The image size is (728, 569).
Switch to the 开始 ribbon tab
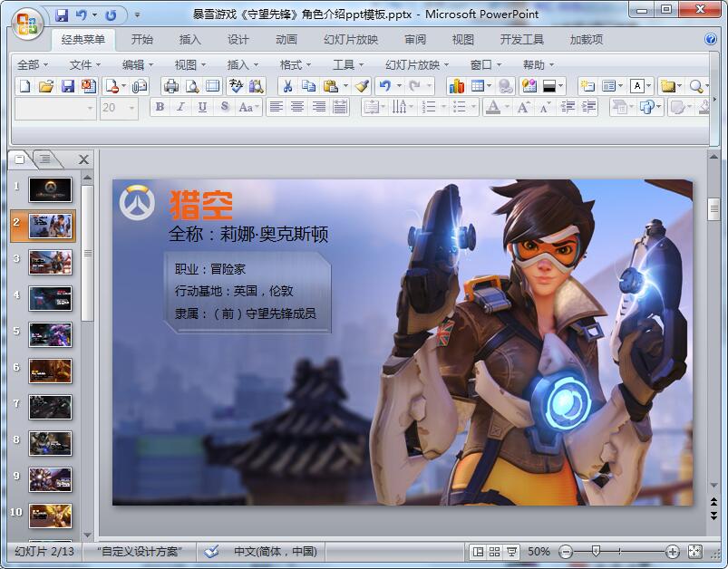pos(141,40)
